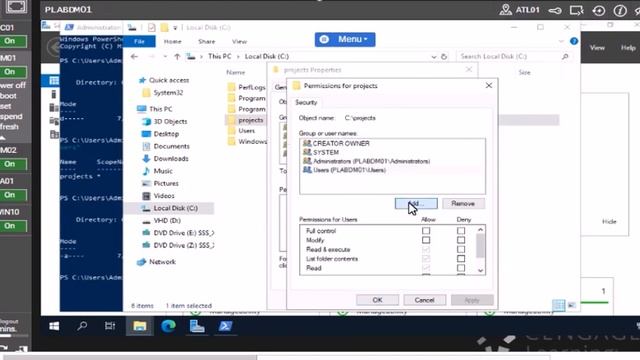The image size is (640, 360).
Task: Refresh the Local Disk (C:) view
Action: (444, 57)
